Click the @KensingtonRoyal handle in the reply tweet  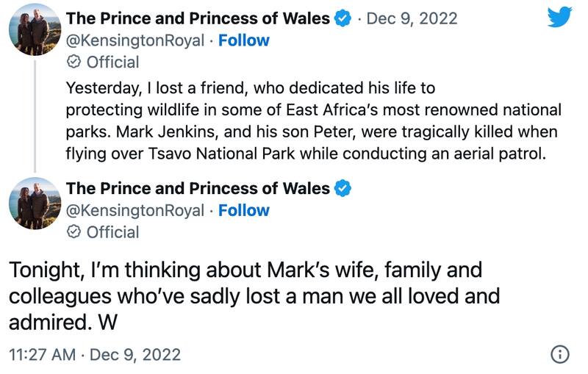[x=135, y=211]
